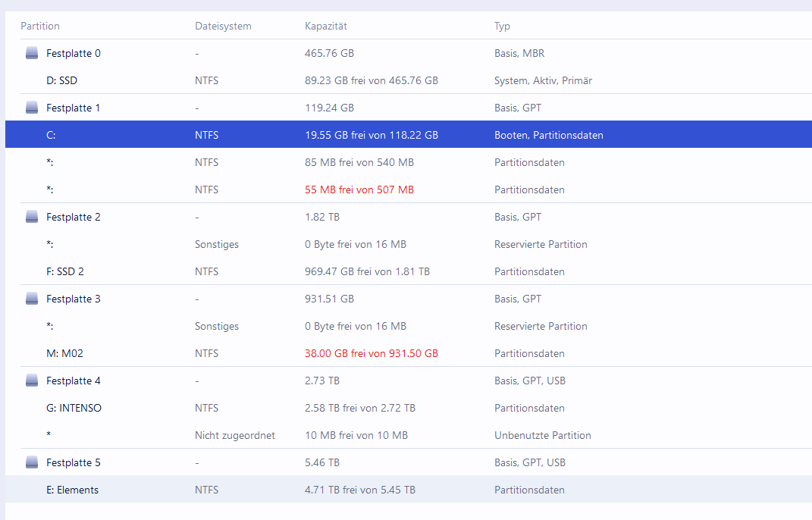This screenshot has height=520, width=812.
Task: Select the G: INTENSO partition
Action: click(74, 408)
